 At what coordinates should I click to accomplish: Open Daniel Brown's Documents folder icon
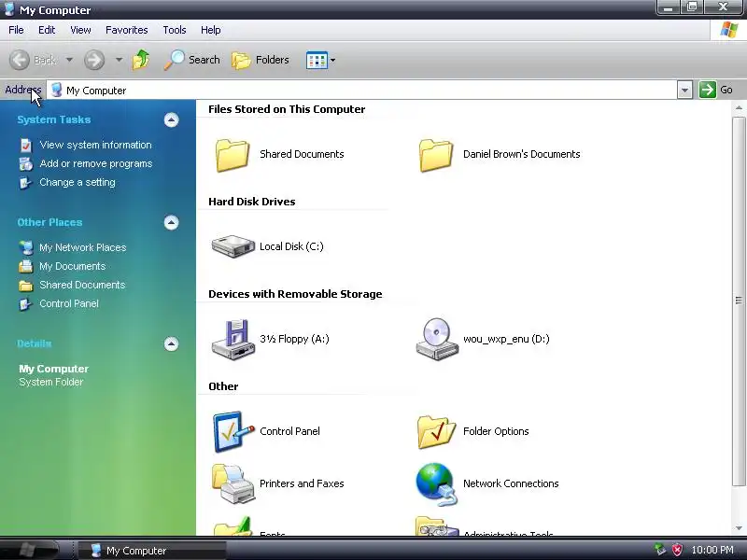coord(436,155)
